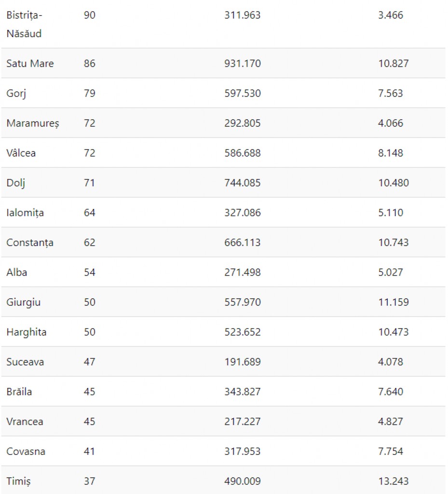Select the Dolj county label

tap(16, 183)
